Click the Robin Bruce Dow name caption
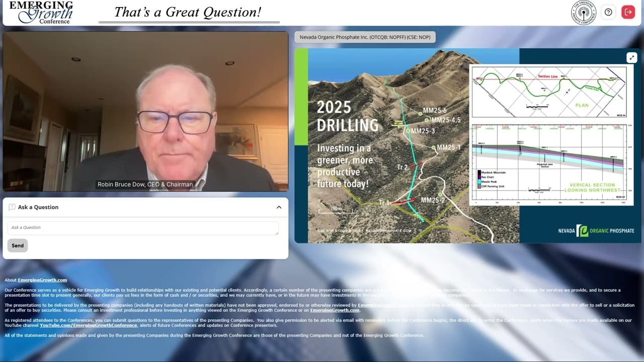 click(x=145, y=185)
